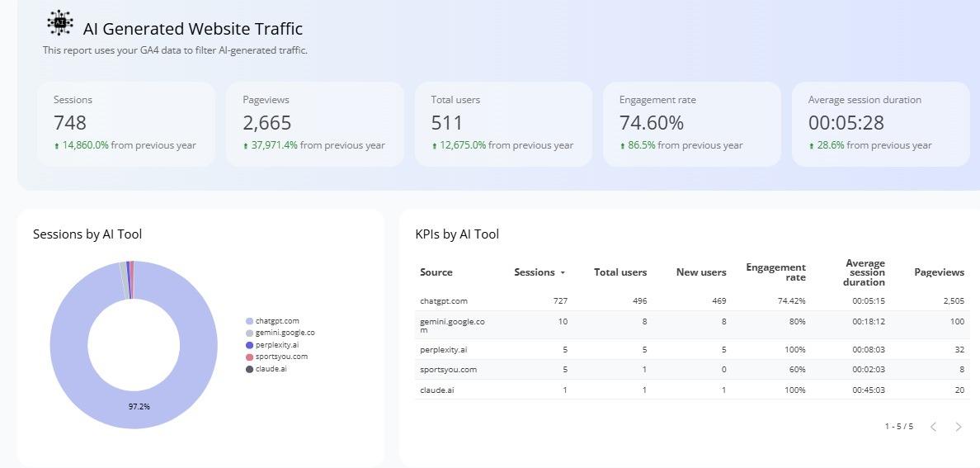
Task: Sort by Average session duration header
Action: pyautogui.click(x=864, y=272)
